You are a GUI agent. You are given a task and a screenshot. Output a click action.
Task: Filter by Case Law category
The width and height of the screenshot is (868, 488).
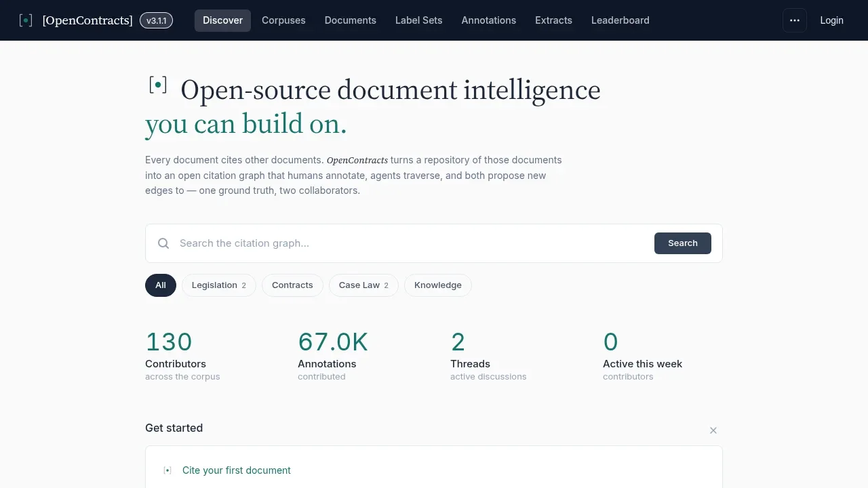click(363, 285)
